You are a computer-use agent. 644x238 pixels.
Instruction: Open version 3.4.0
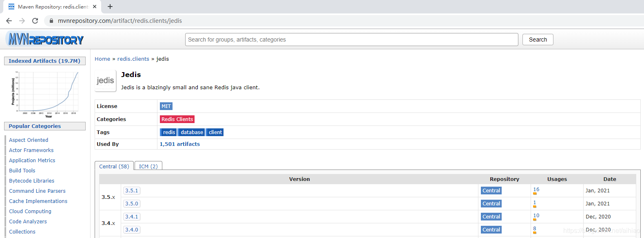coord(132,230)
